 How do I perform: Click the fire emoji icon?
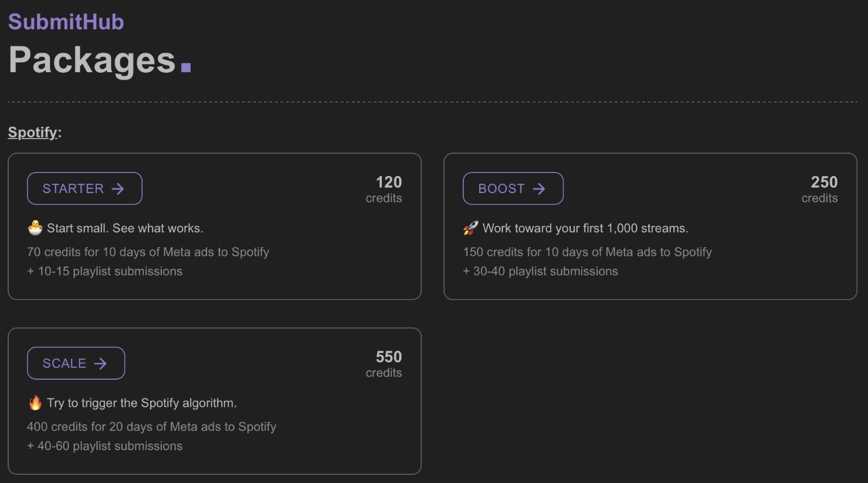(35, 403)
